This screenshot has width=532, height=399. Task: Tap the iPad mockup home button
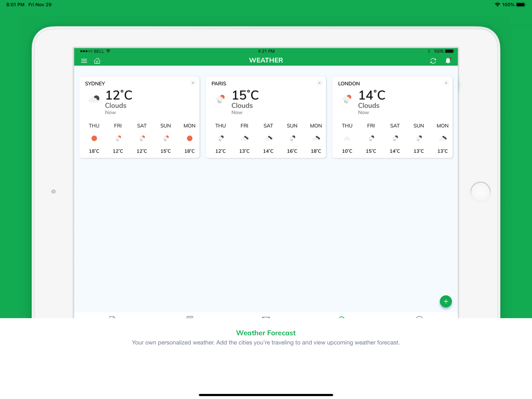point(480,192)
